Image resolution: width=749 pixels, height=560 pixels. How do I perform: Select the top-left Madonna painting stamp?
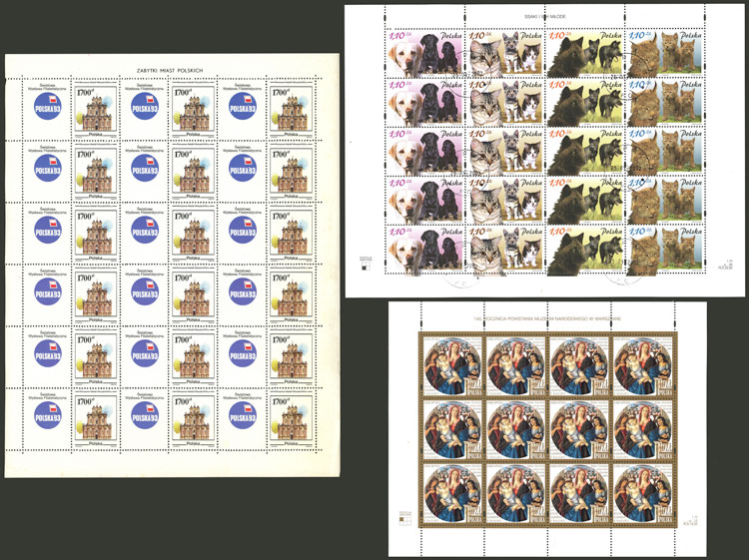pyautogui.click(x=448, y=363)
